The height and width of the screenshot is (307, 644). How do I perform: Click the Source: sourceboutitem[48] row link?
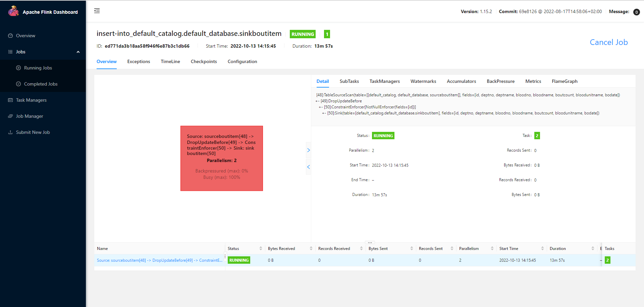pos(160,260)
